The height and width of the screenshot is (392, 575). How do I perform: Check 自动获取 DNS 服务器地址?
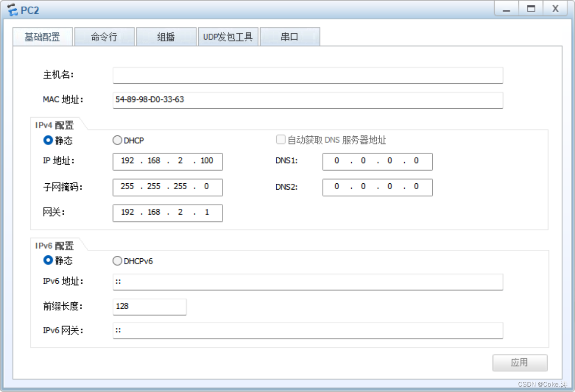click(281, 139)
